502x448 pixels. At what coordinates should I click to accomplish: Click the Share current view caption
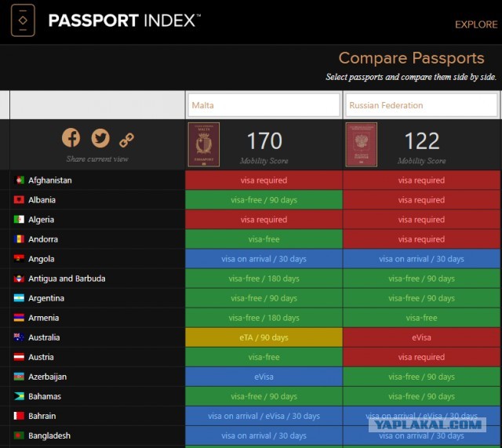[x=97, y=158]
